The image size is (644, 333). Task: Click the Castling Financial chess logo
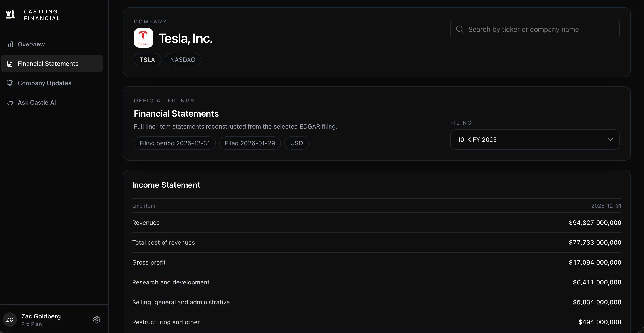pyautogui.click(x=11, y=15)
